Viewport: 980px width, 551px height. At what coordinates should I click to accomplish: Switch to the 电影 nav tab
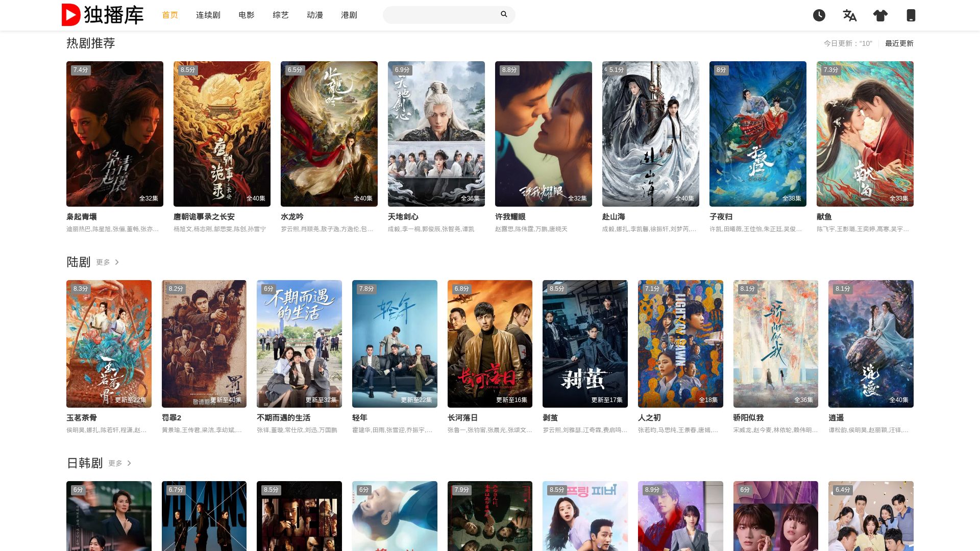point(246,15)
